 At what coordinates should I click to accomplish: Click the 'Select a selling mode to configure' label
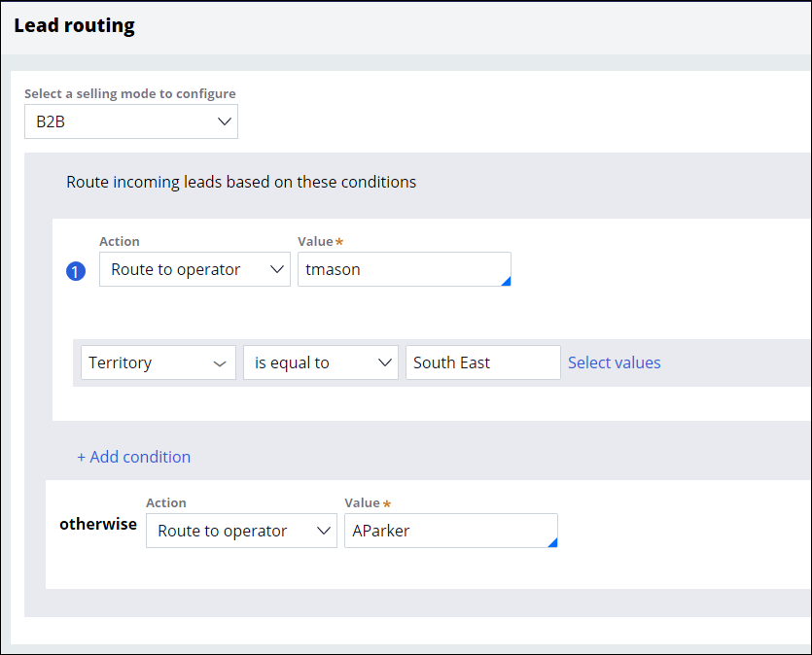click(x=129, y=94)
